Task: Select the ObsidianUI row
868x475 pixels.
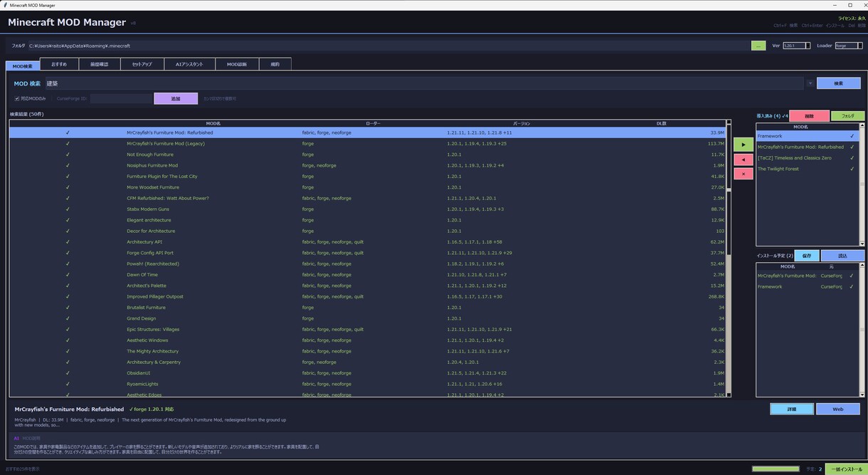Action: [368, 373]
